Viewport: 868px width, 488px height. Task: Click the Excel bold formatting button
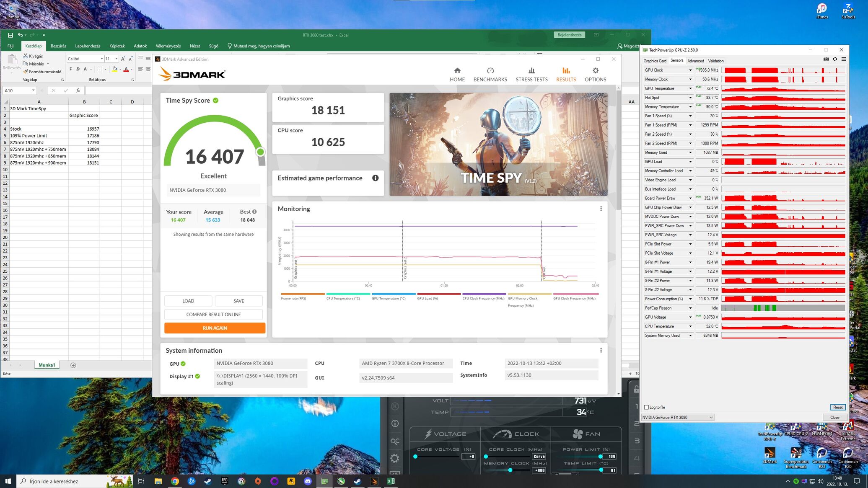70,69
